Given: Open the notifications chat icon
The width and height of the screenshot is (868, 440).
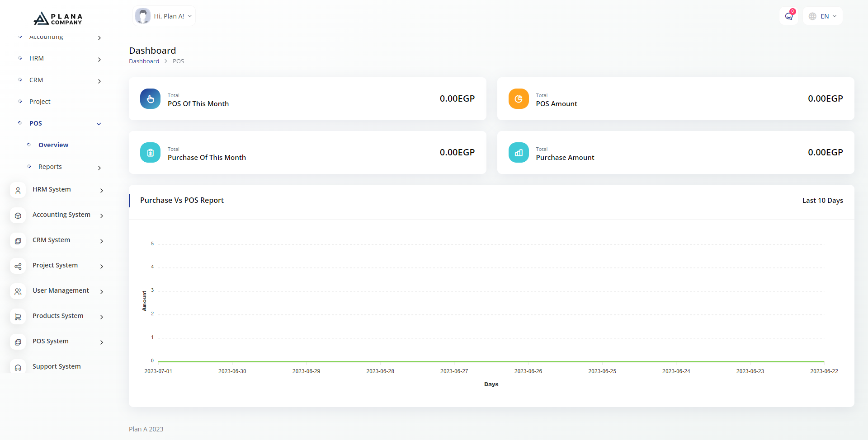Looking at the screenshot, I should point(789,16).
